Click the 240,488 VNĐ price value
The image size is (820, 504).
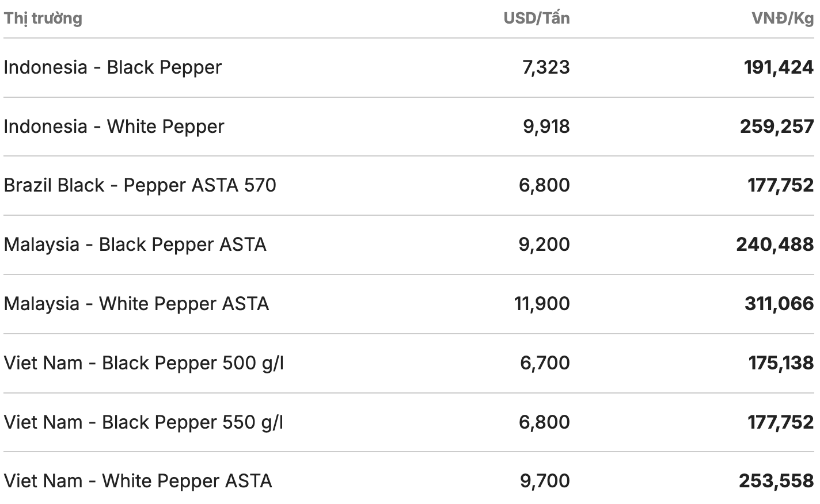click(775, 245)
